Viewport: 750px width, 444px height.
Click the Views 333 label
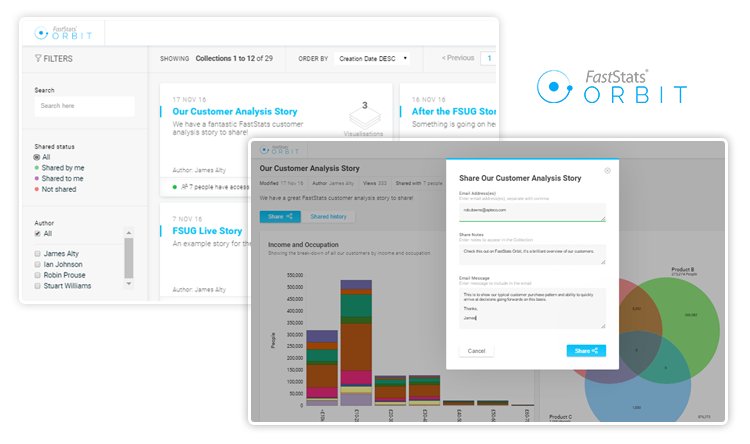point(375,183)
